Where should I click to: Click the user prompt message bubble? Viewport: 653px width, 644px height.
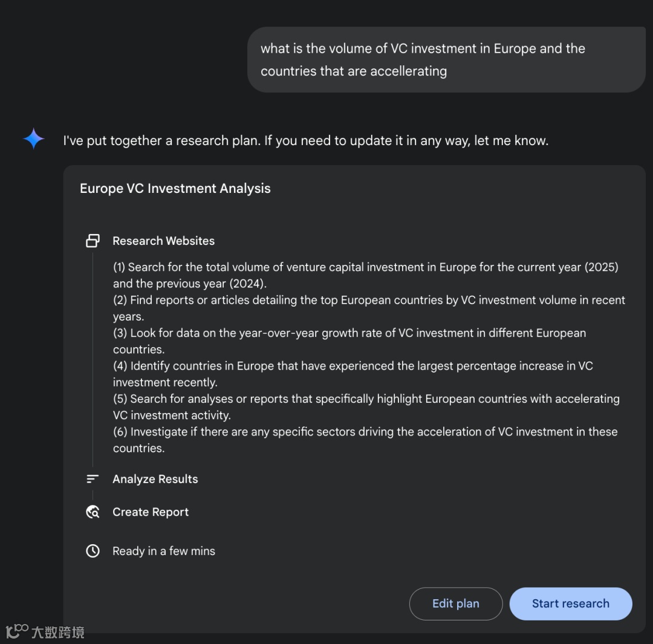[x=446, y=60]
